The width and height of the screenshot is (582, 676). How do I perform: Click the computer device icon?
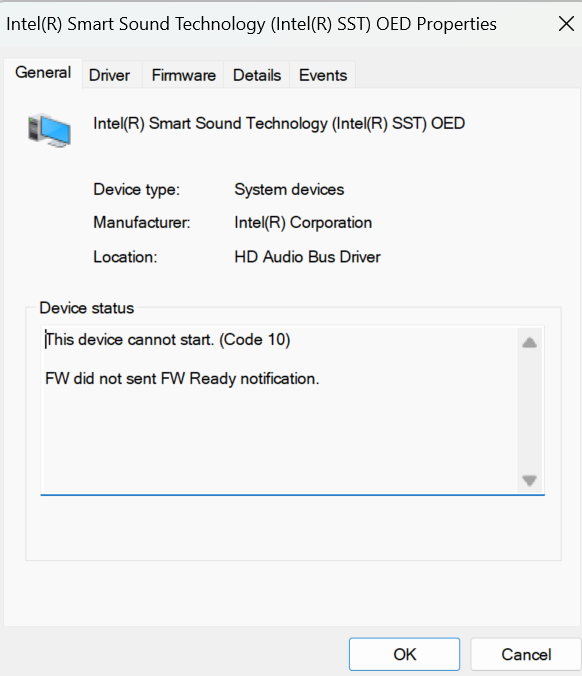[49, 131]
